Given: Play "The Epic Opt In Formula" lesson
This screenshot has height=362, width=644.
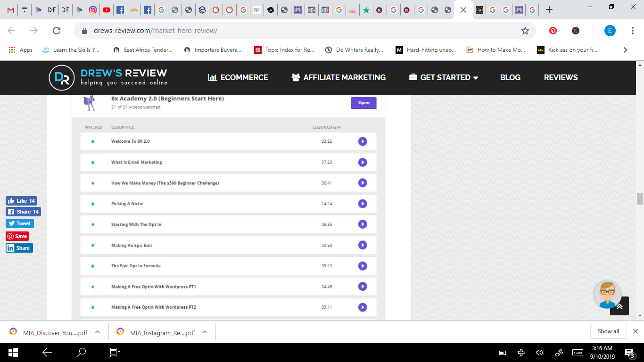Looking at the screenshot, I should 362,266.
